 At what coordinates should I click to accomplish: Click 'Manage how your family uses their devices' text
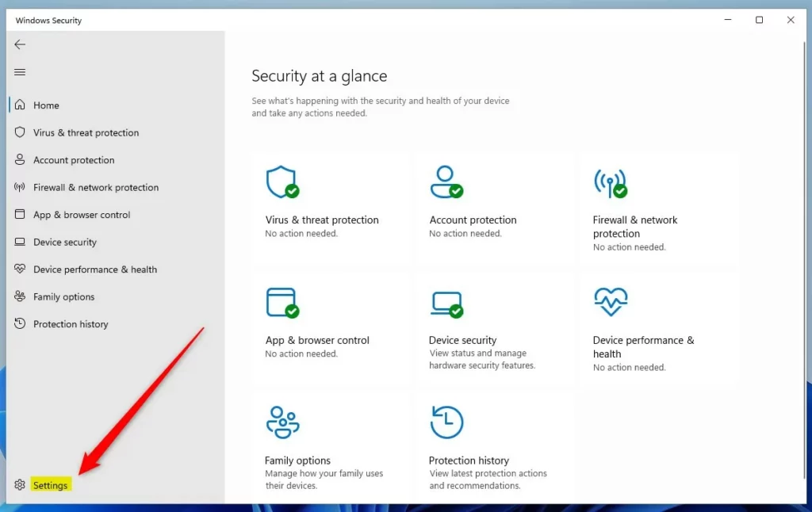(x=324, y=480)
